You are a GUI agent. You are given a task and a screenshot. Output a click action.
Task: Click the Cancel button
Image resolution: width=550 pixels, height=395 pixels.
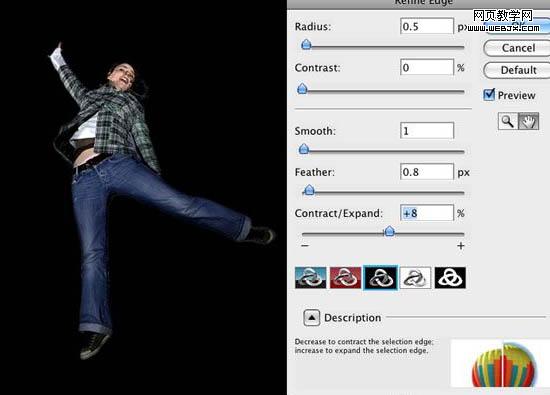[x=518, y=48]
